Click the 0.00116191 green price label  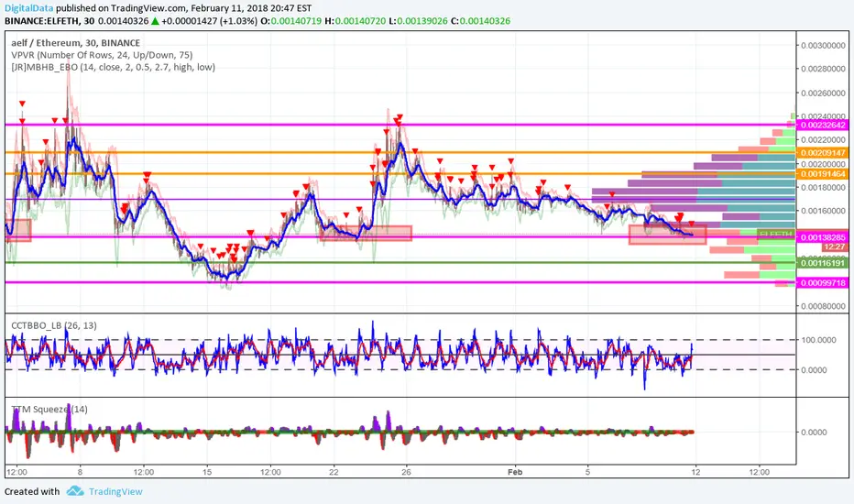(x=823, y=263)
